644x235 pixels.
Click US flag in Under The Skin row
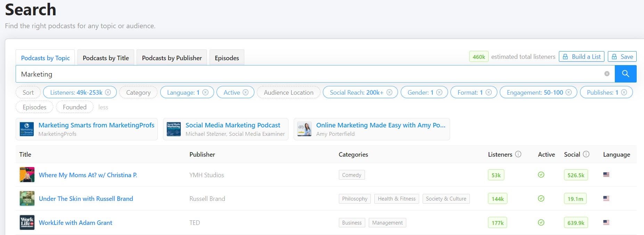coord(606,198)
